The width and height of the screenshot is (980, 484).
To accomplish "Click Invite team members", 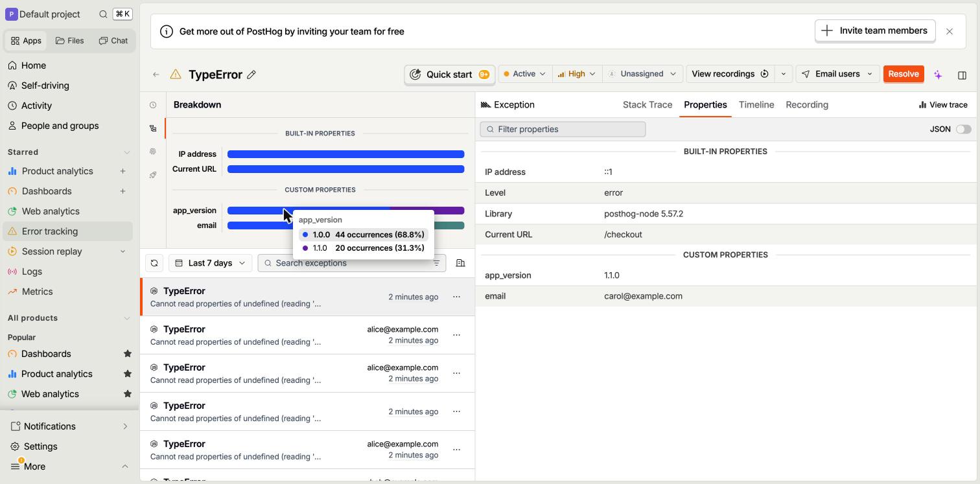I will coord(875,30).
